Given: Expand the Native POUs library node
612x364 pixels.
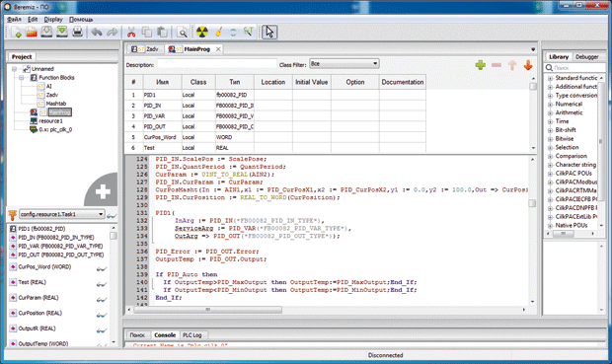Looking at the screenshot, I should click(x=550, y=226).
